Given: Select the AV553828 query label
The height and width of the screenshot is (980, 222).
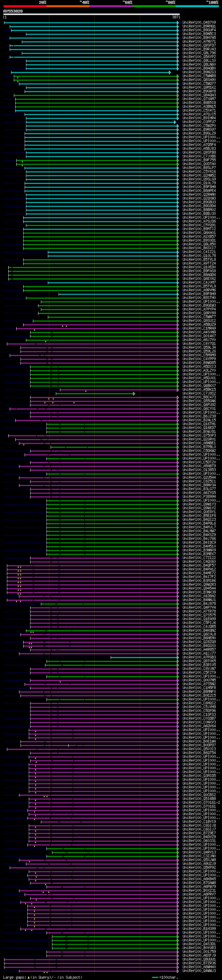Looking at the screenshot, I should pyautogui.click(x=13, y=11).
